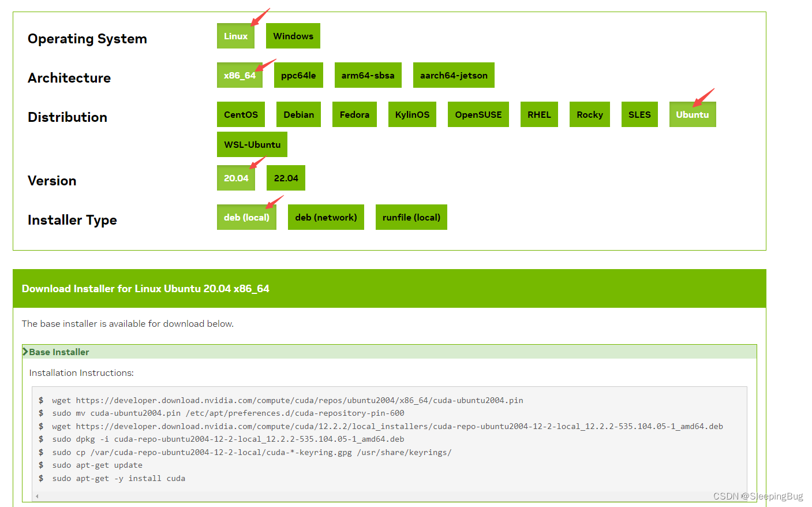Screen dimensions: 812x507
Task: Select the SLES distribution
Action: tap(639, 114)
